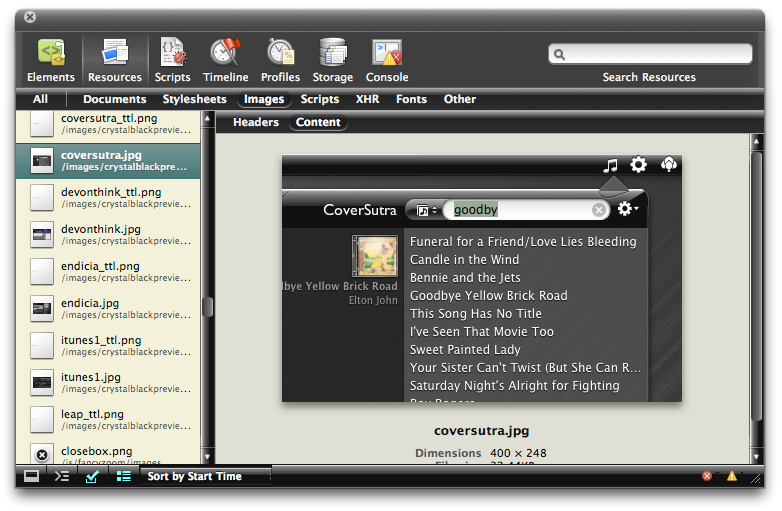782x511 pixels.
Task: Open the Profiles panel
Action: point(280,60)
